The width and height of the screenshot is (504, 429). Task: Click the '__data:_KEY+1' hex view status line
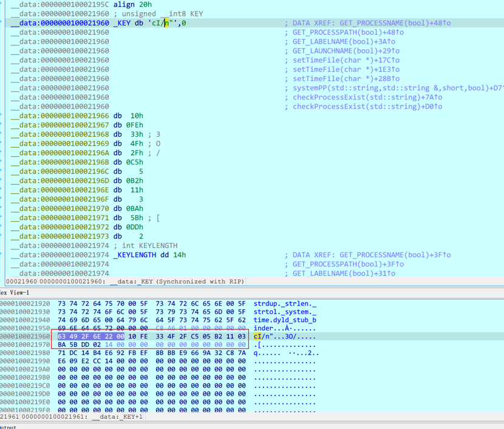click(x=118, y=417)
